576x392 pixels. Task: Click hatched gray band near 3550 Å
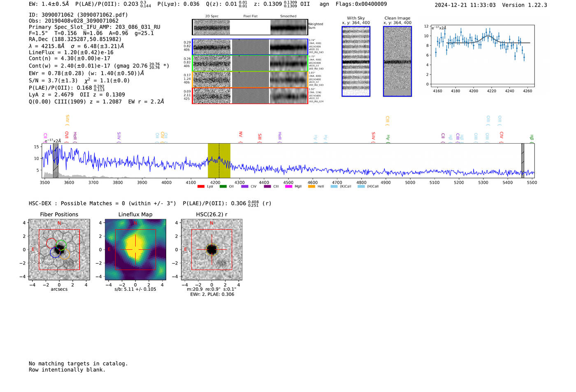click(56, 160)
